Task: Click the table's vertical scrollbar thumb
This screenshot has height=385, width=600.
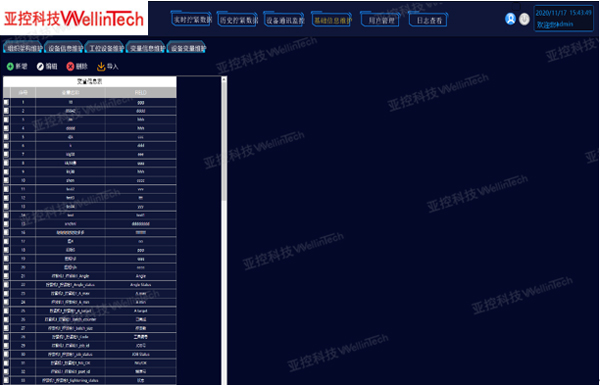Action: point(224,141)
